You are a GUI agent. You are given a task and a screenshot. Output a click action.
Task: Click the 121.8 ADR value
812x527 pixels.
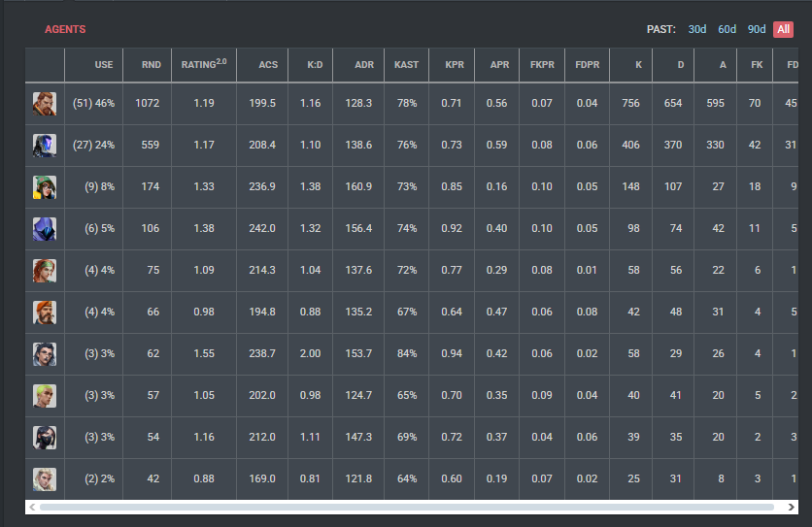pos(358,478)
